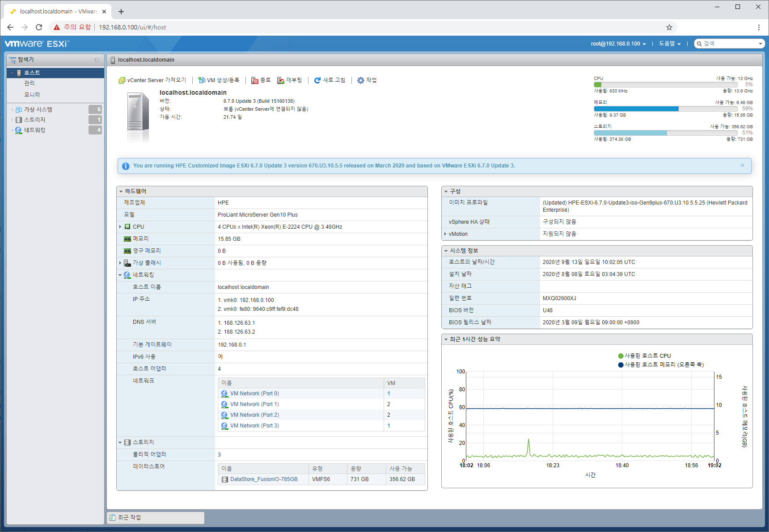Open Manage under host in navigator

pyautogui.click(x=30, y=83)
